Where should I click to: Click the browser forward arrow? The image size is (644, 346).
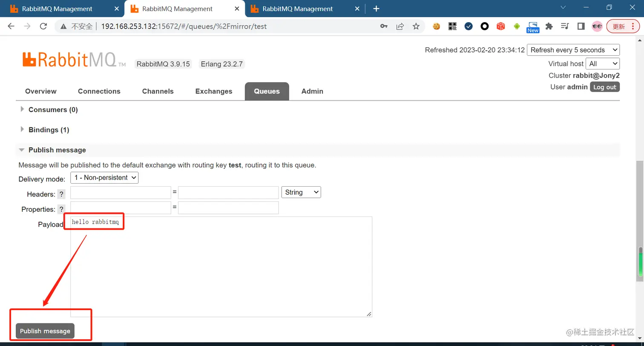[27, 26]
